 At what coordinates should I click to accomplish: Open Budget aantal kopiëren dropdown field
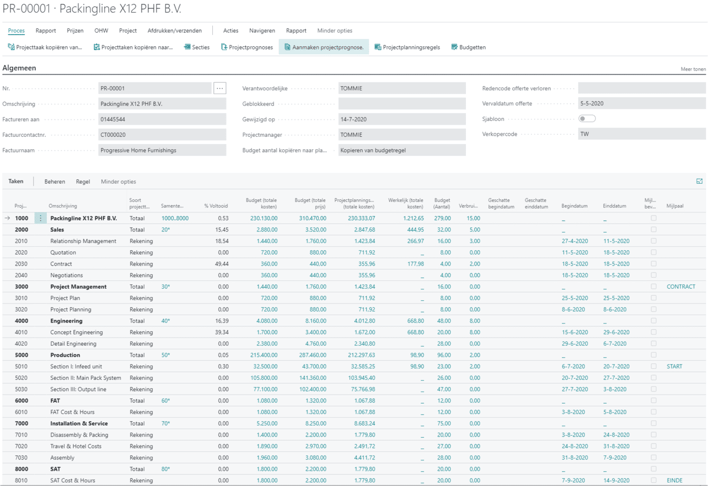402,150
